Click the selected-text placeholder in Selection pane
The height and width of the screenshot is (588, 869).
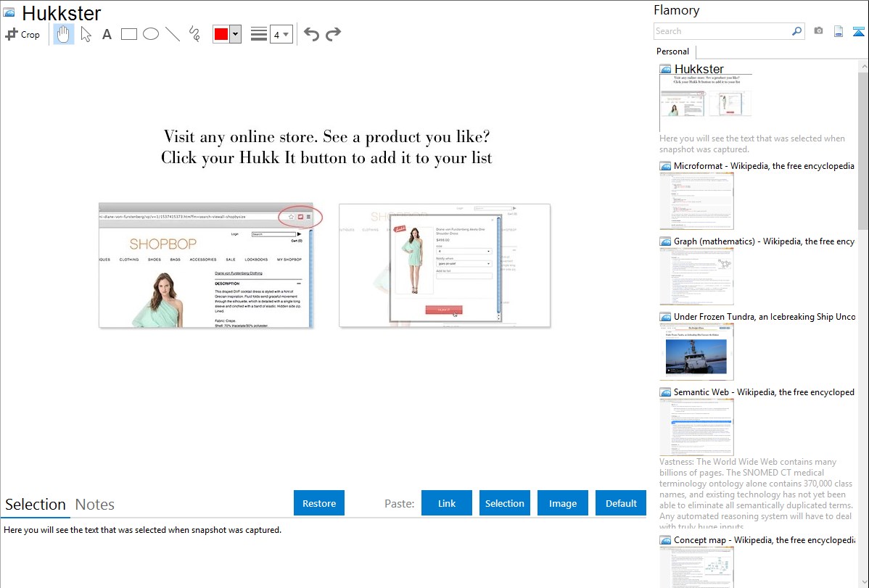coord(142,530)
